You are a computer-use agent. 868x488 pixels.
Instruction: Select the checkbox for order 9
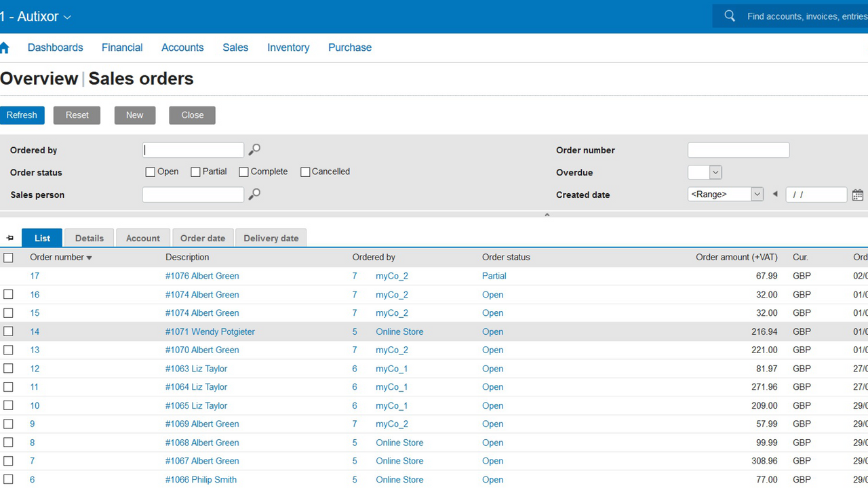click(8, 424)
